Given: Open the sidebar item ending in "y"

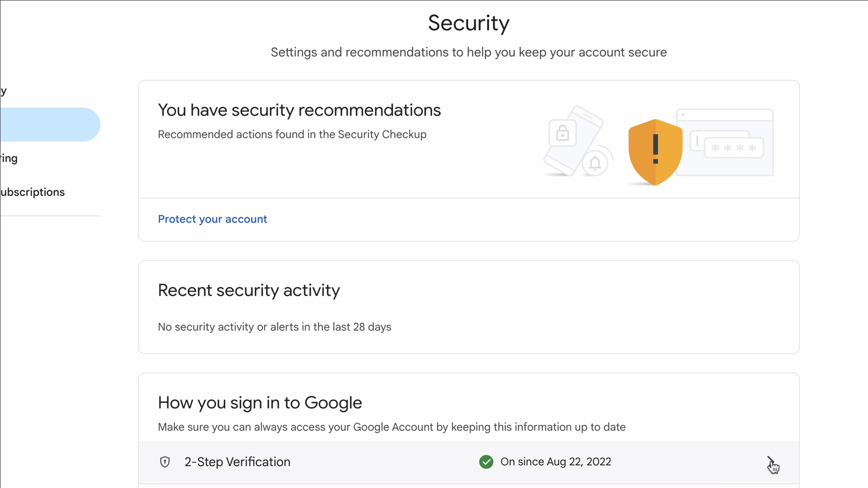Looking at the screenshot, I should point(3,91).
